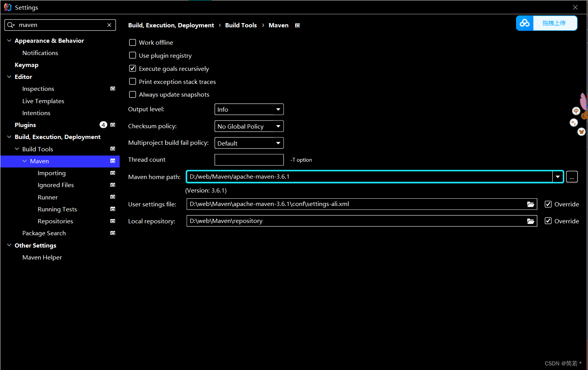Select Maven Helper under Other Settings
This screenshot has height=370, width=588.
[x=42, y=257]
